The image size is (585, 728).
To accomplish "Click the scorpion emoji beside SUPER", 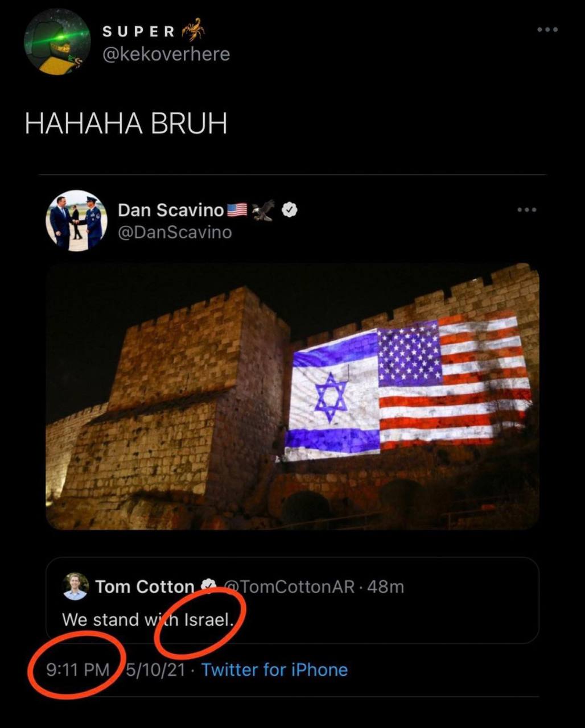I will (x=193, y=30).
